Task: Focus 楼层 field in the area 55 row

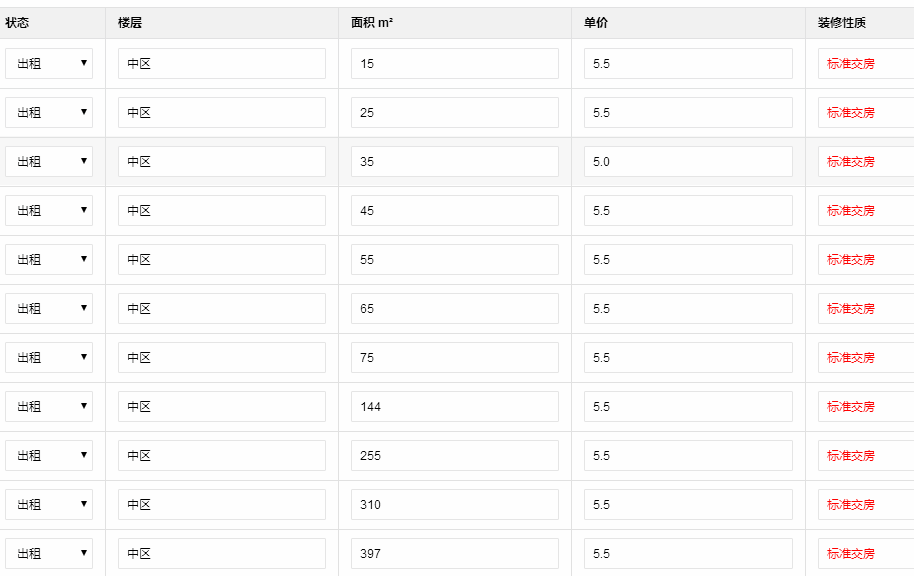Action: click(x=221, y=259)
